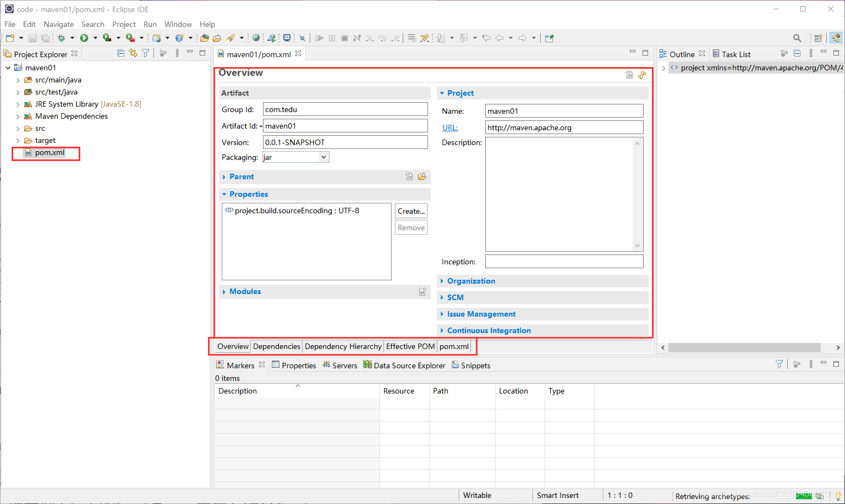The height and width of the screenshot is (504, 845).
Task: Click the New Module icon in Modules
Action: point(422,292)
